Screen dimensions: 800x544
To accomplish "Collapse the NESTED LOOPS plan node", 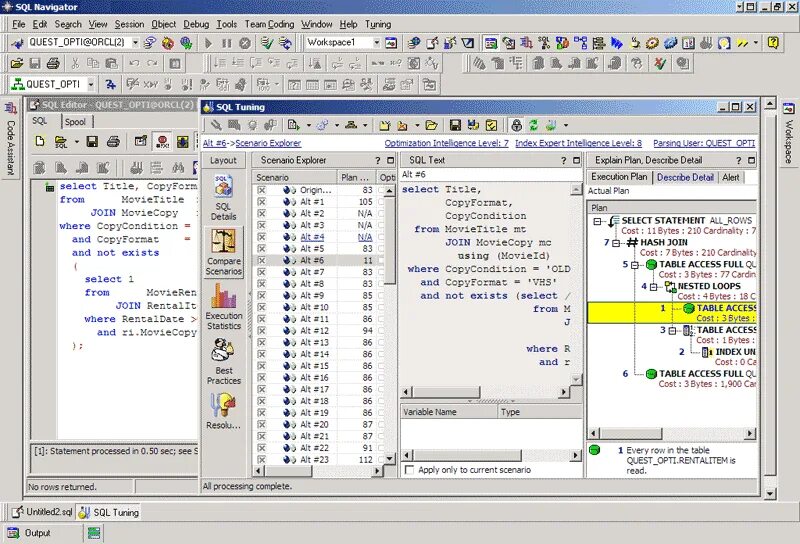I will tap(654, 287).
